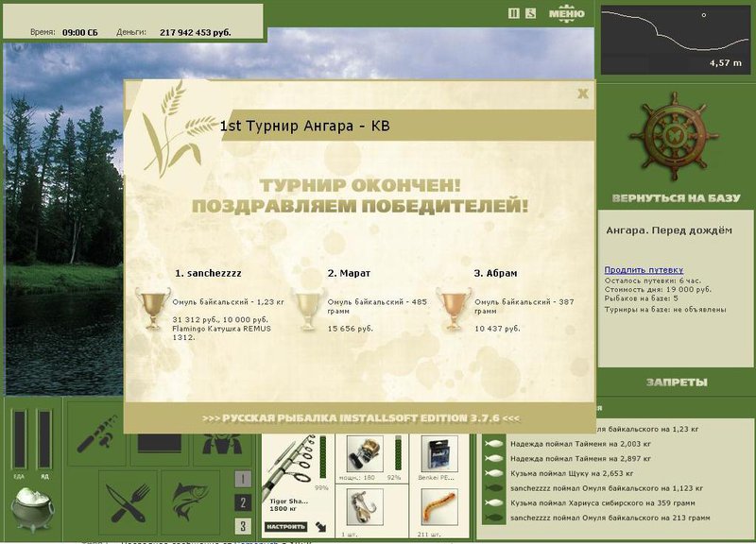The width and height of the screenshot is (756, 544).
Task: Click log entry Тайменя на 2,003 кг
Action: (x=580, y=444)
